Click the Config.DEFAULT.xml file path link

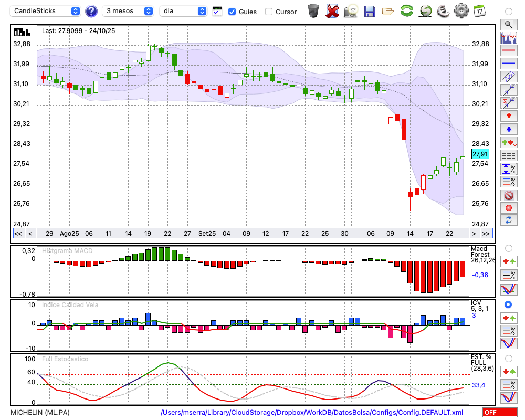point(312,413)
